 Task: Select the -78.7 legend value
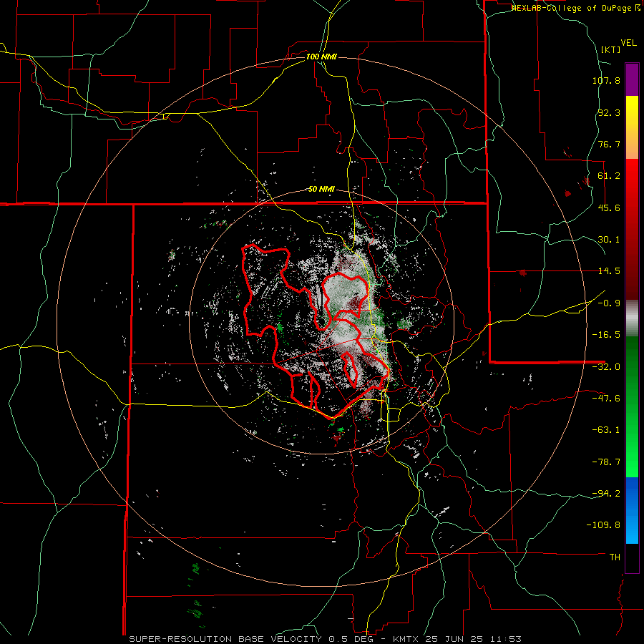(x=606, y=462)
